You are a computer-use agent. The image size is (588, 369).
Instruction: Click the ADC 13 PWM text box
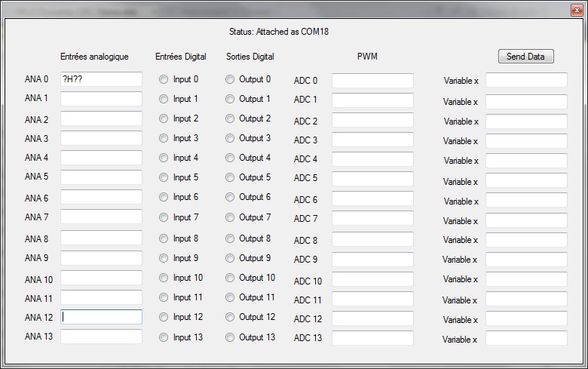pos(372,338)
